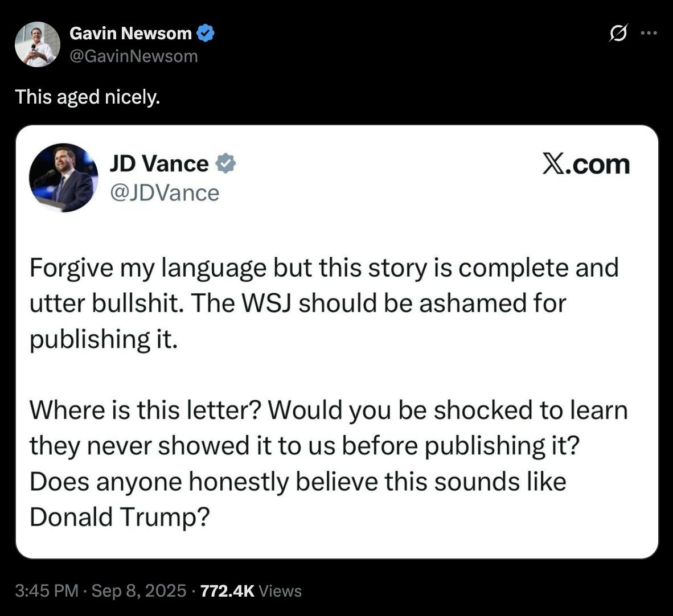Click the "Donald Trump?" closing line
This screenshot has height=616, width=673.
coord(120,517)
